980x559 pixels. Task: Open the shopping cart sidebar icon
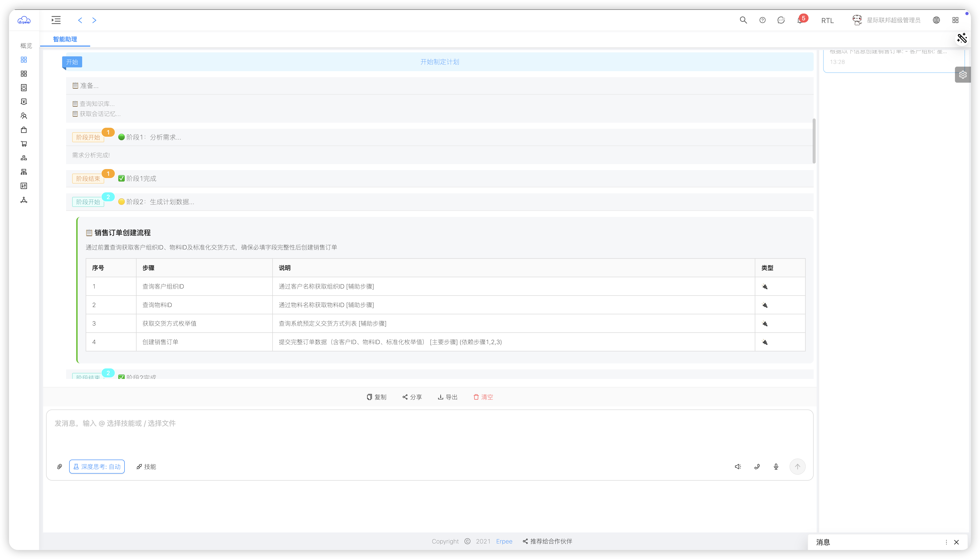(x=24, y=144)
